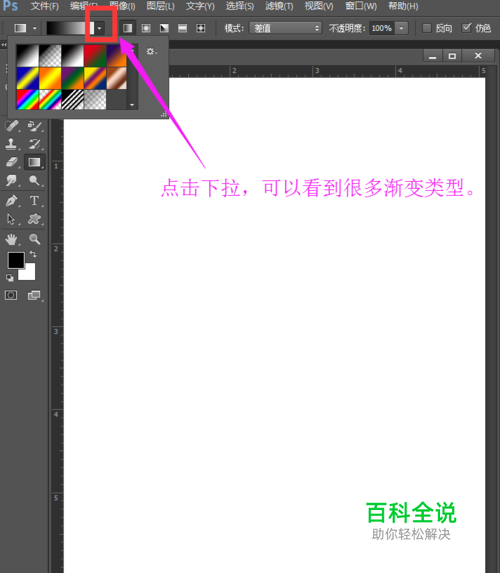Open the gradient picker gear menu
The height and width of the screenshot is (573, 500).
[151, 52]
